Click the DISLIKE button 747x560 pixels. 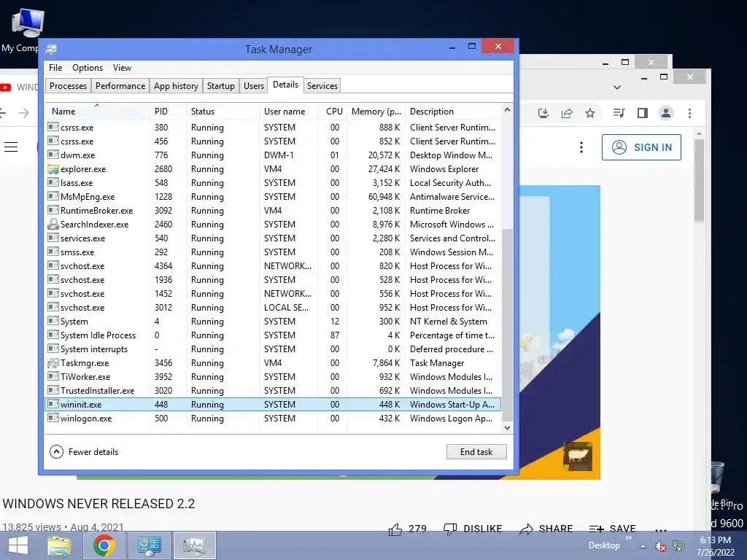[473, 529]
